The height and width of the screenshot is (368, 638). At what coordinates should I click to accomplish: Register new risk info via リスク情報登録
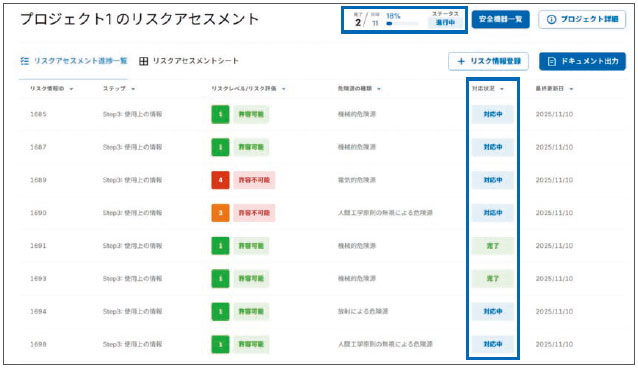tap(488, 61)
